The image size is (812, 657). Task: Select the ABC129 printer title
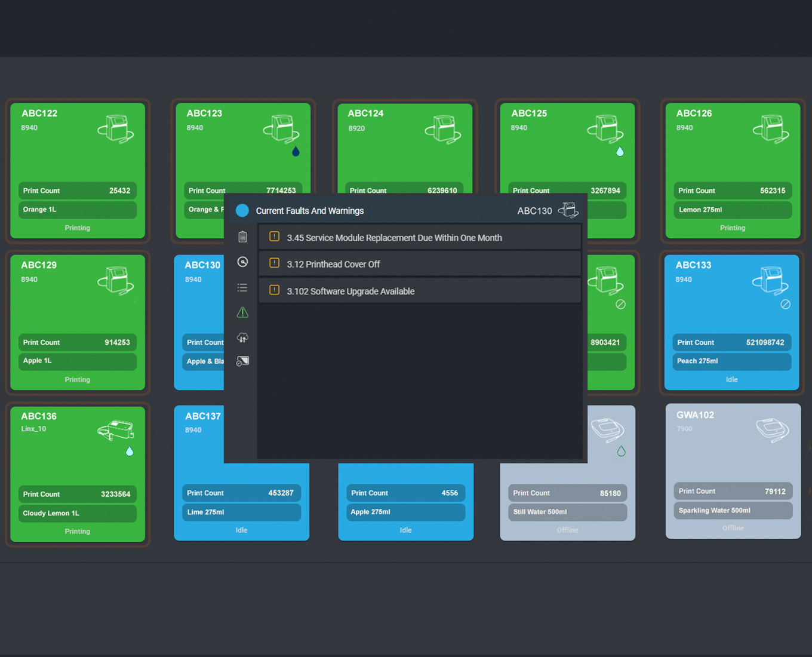(39, 265)
